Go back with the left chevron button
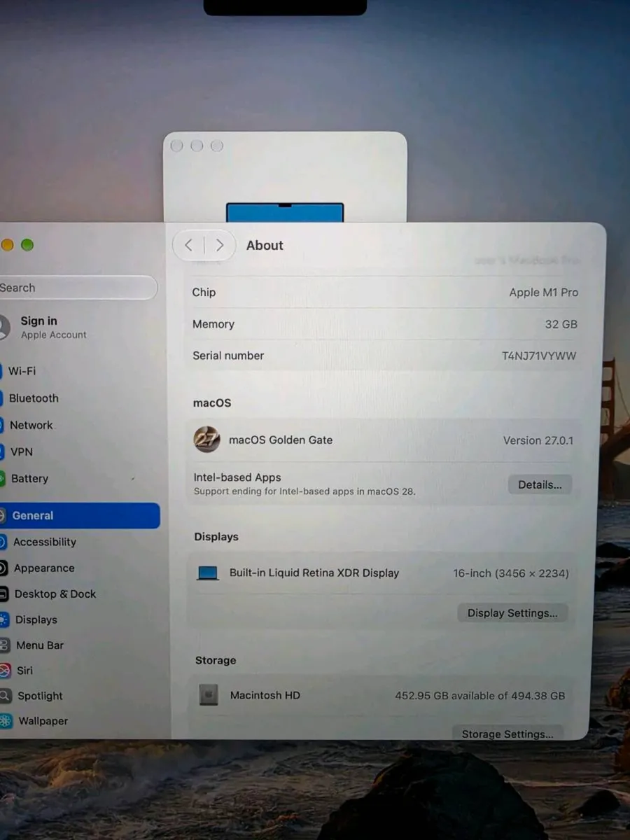Screen dimensions: 630x840 (188, 245)
